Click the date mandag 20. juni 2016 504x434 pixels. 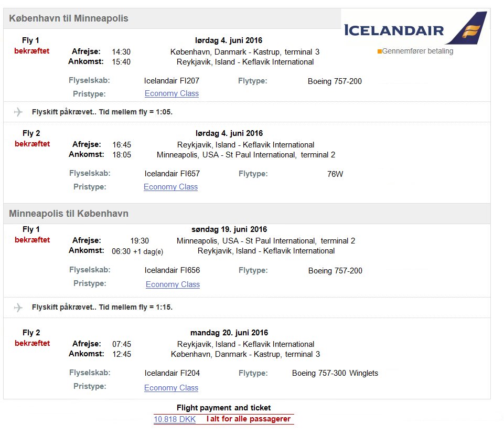pos(229,333)
